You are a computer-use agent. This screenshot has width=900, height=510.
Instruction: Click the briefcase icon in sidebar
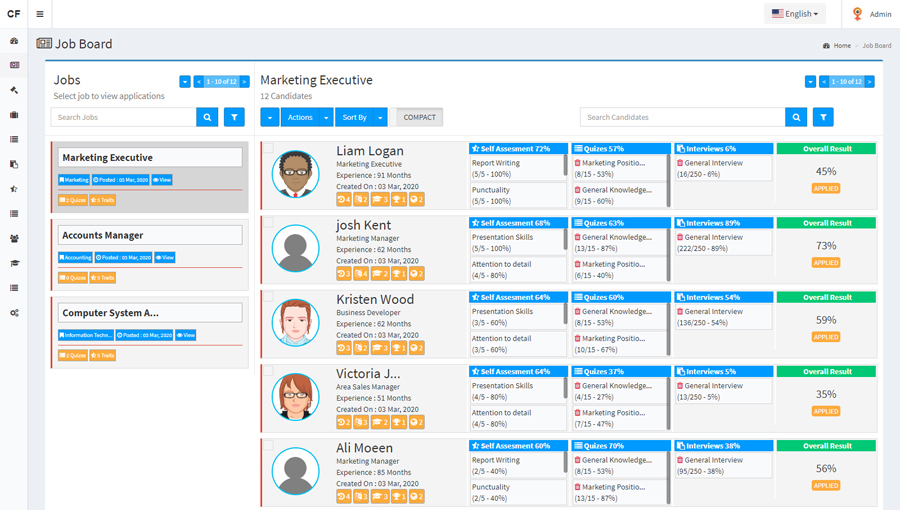point(14,115)
